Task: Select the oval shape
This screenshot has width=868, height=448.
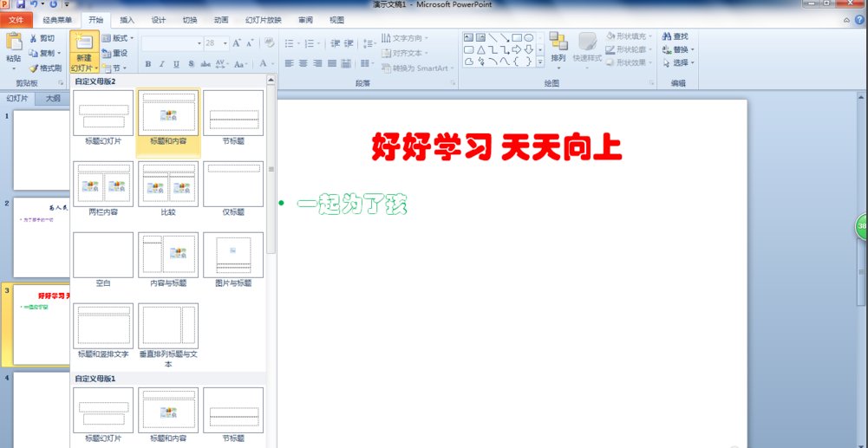Action: point(529,37)
